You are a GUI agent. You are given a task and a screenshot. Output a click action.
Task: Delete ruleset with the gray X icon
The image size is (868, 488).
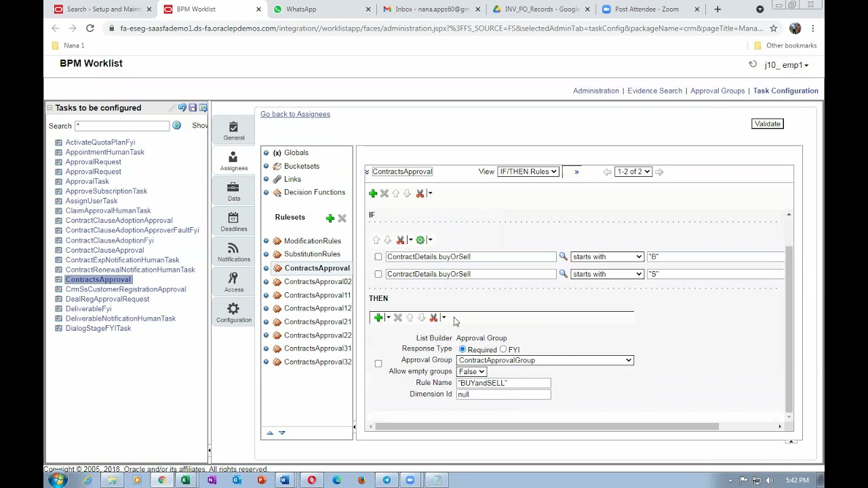pyautogui.click(x=342, y=218)
